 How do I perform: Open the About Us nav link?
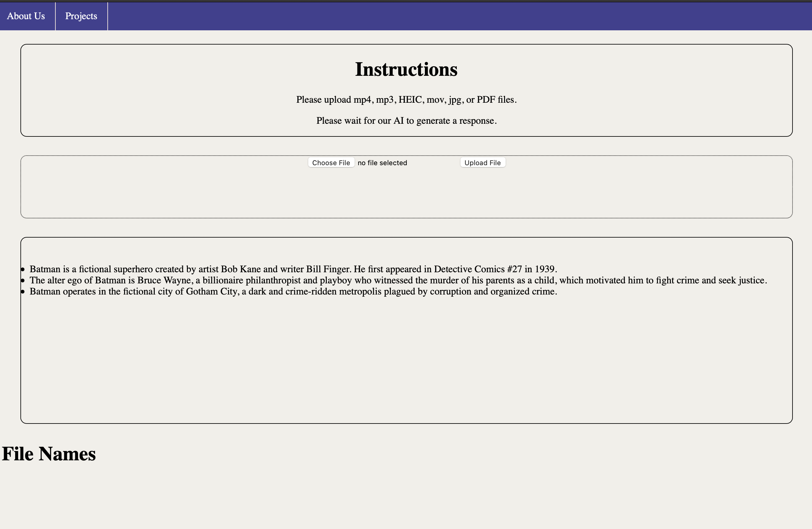[x=26, y=16]
